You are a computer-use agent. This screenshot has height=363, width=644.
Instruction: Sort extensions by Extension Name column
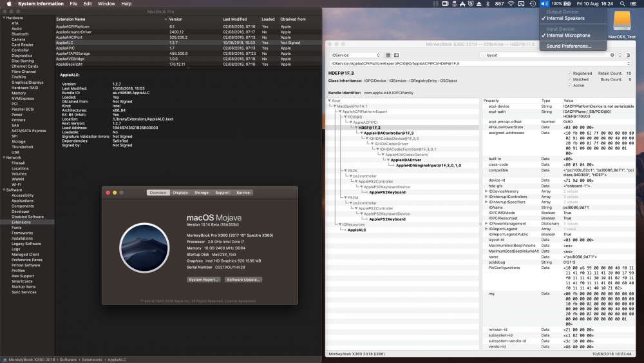click(111, 19)
